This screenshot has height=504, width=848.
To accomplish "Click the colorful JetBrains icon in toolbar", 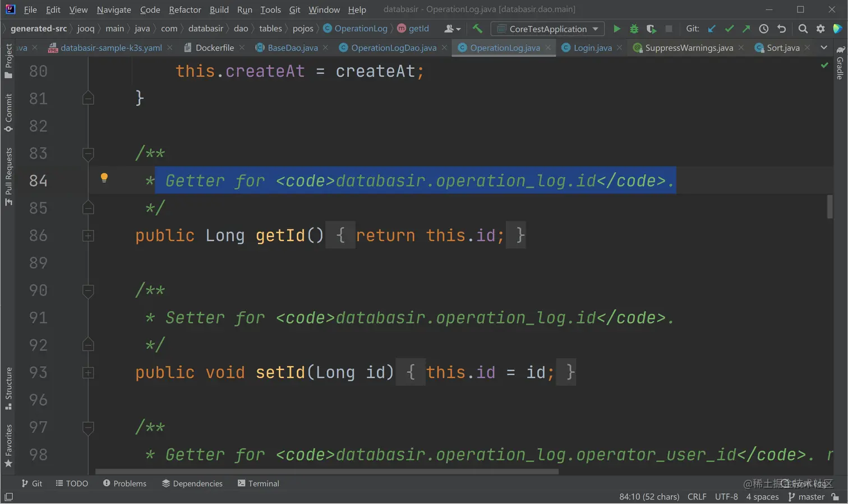I will pos(837,29).
